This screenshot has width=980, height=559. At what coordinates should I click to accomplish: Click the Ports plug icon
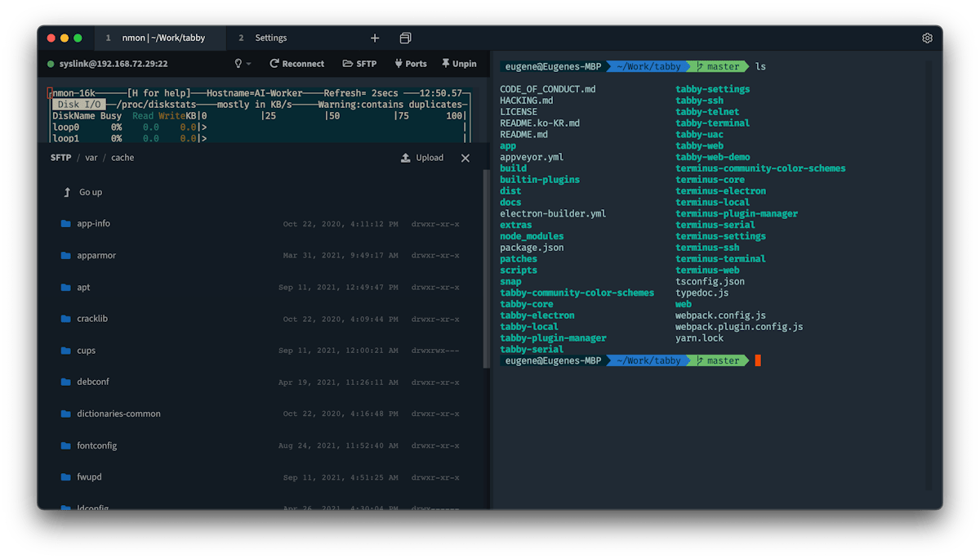point(399,64)
